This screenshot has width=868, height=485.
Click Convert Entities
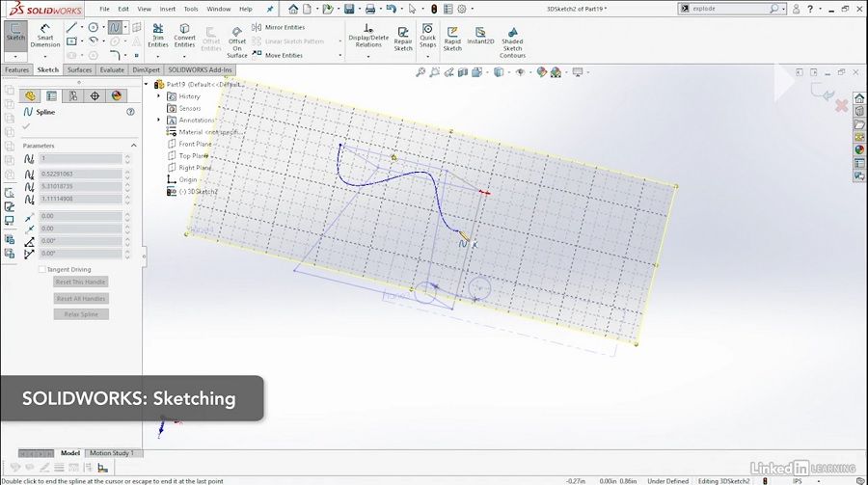(184, 36)
